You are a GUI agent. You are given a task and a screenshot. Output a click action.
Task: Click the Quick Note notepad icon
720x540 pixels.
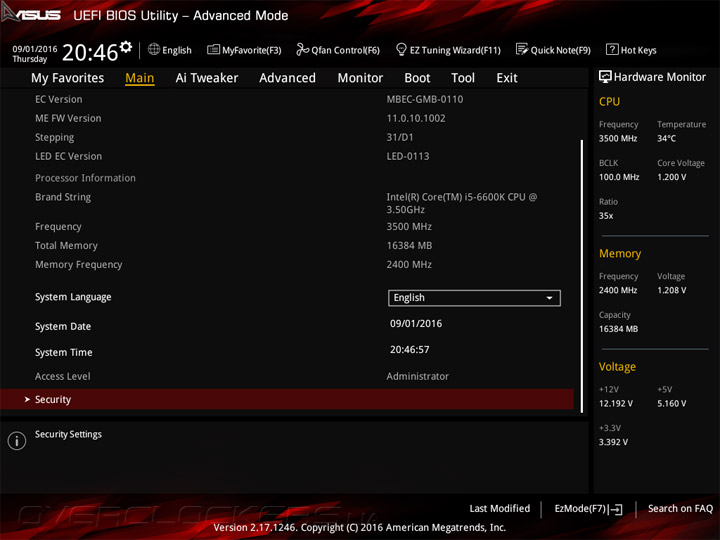tap(522, 49)
